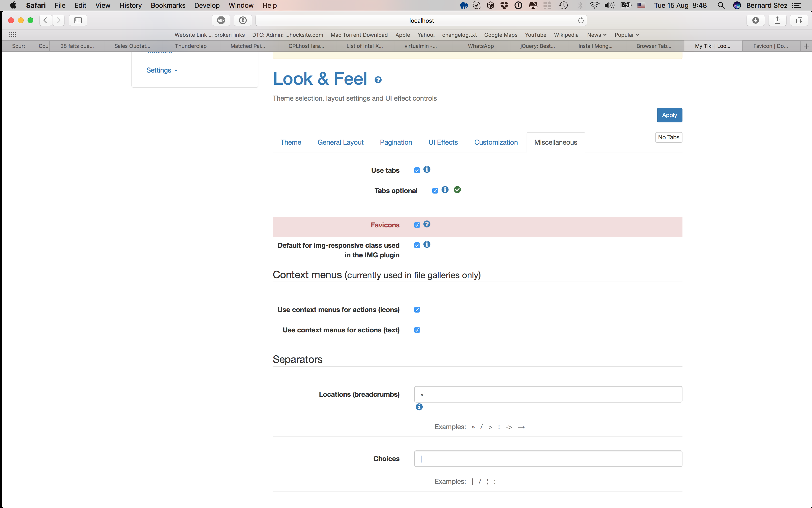Open the Develop menu
Viewport: 812px width, 508px height.
(x=207, y=5)
